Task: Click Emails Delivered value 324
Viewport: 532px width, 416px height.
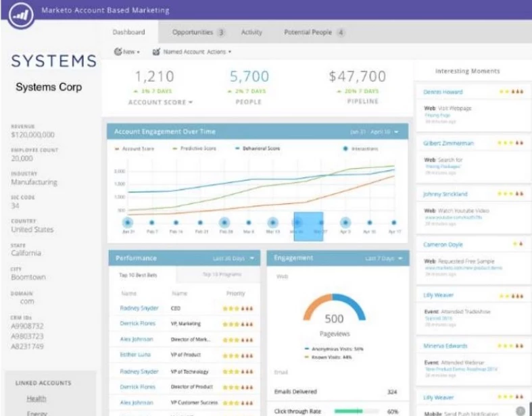Action: pos(392,392)
